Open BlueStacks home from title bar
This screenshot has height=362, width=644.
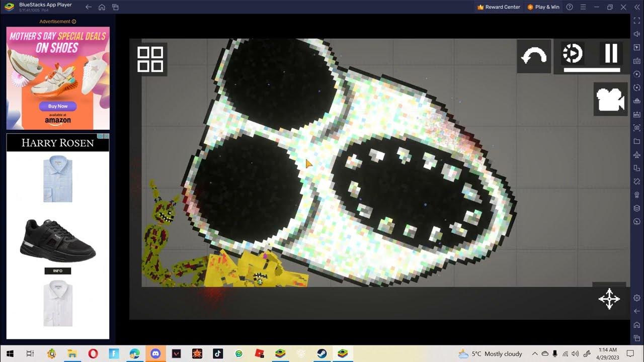[102, 7]
